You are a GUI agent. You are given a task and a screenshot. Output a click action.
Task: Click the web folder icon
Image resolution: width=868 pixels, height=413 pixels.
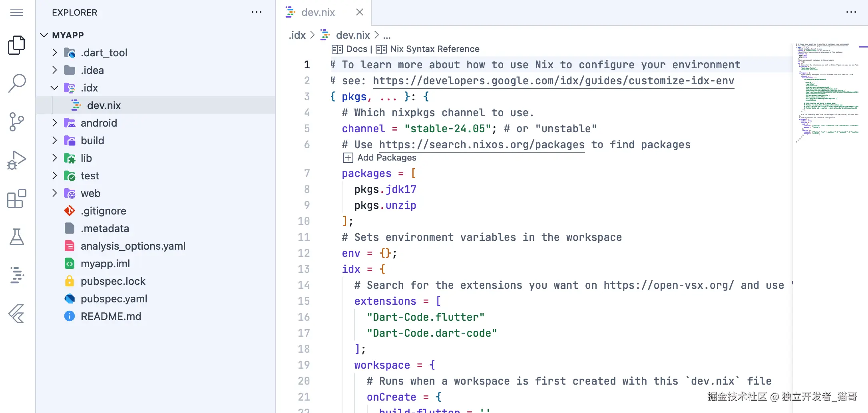click(70, 193)
